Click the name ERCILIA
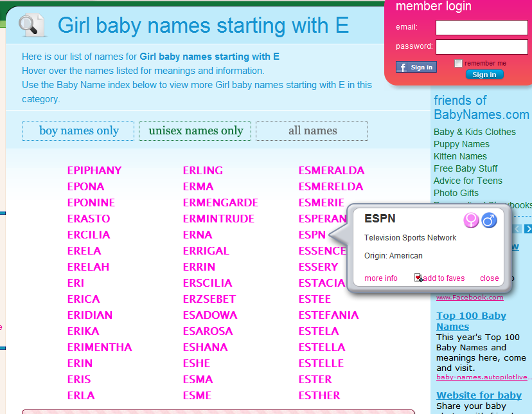Image resolution: width=532 pixels, height=414 pixels. click(89, 235)
